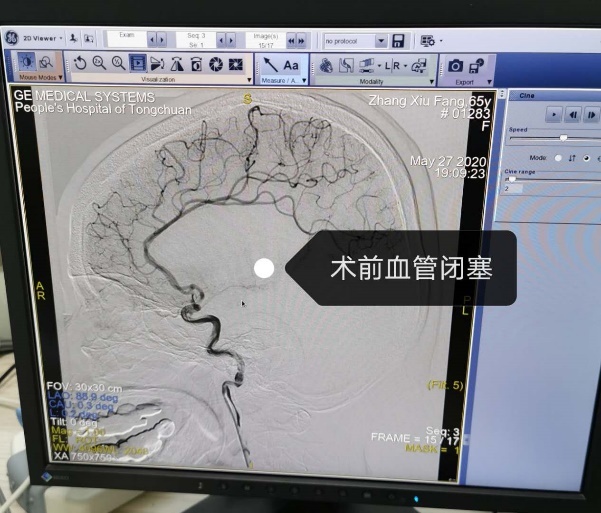
Task: Expand the Visualization toolbar group
Action: click(x=250, y=80)
